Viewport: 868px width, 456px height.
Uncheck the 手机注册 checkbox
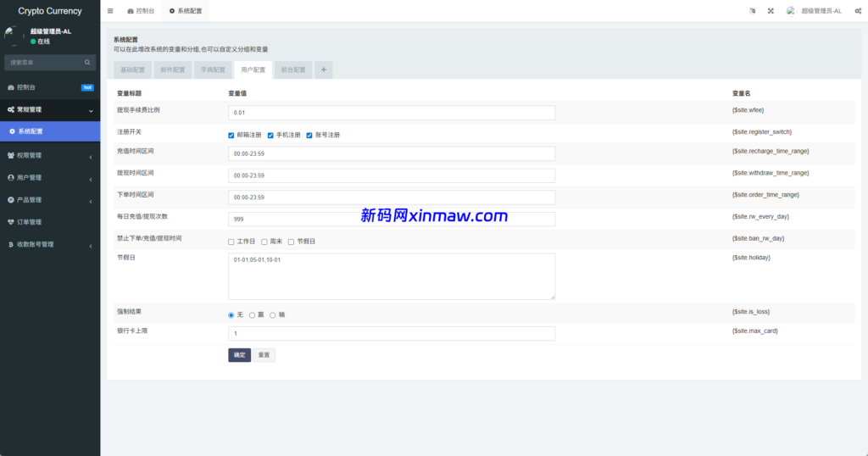coord(270,135)
